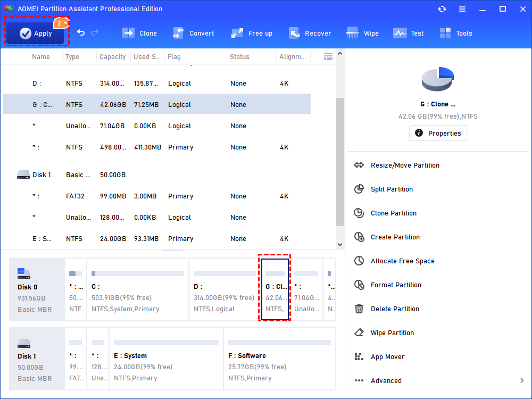Click the Split Partition pie icon
The width and height of the screenshot is (532, 399).
click(359, 189)
